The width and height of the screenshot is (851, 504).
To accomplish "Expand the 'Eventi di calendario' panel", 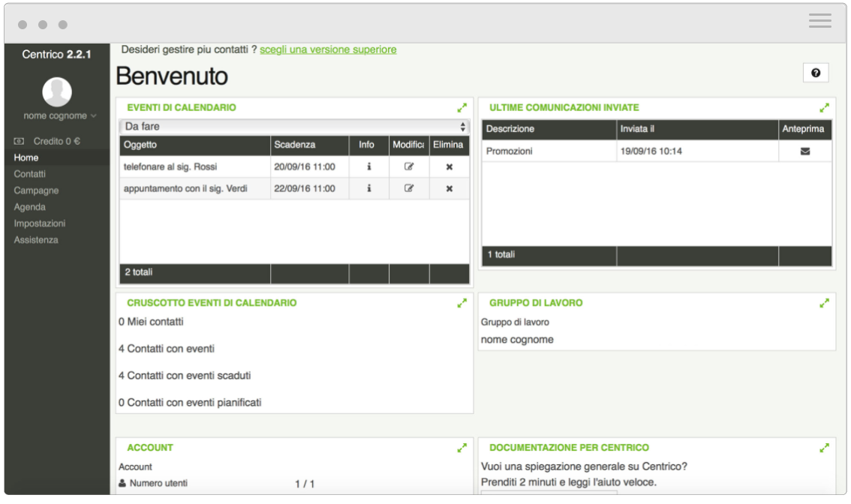I will pos(462,107).
